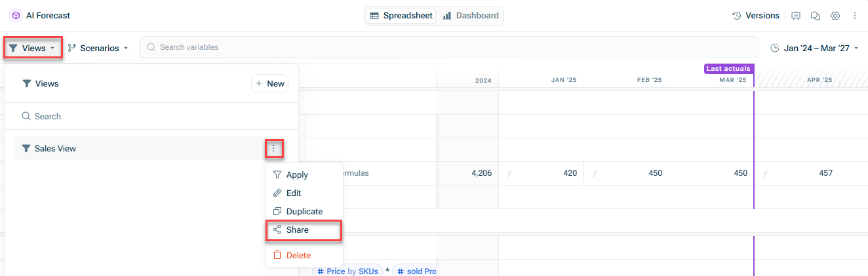The height and width of the screenshot is (276, 868).
Task: Expand Jan '24 – Mar '27 date range
Action: [x=821, y=48]
